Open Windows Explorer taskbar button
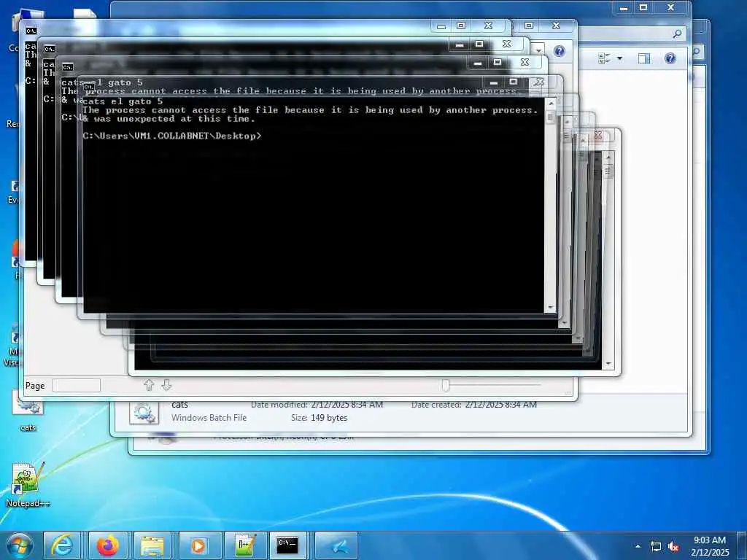747x560 pixels. coord(152,545)
